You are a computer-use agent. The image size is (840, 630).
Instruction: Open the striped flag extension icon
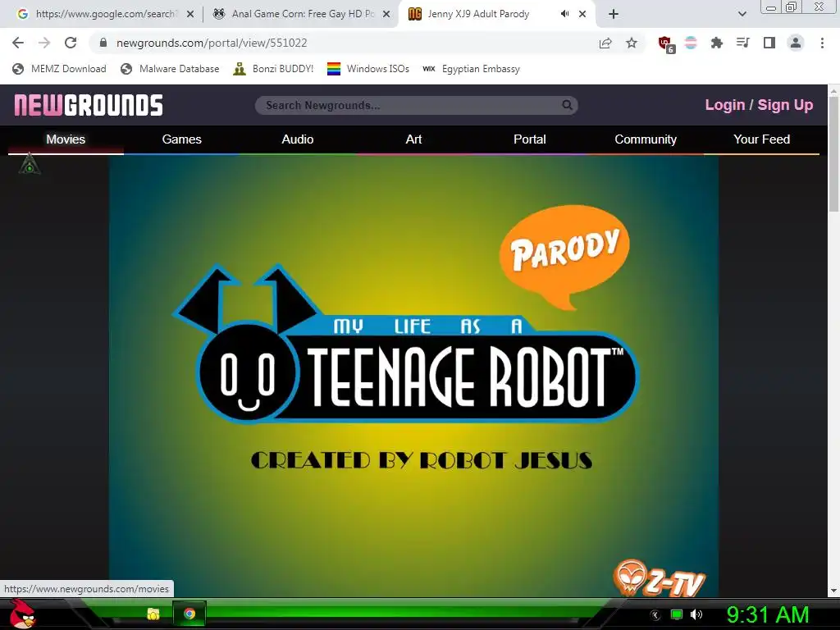tap(691, 43)
